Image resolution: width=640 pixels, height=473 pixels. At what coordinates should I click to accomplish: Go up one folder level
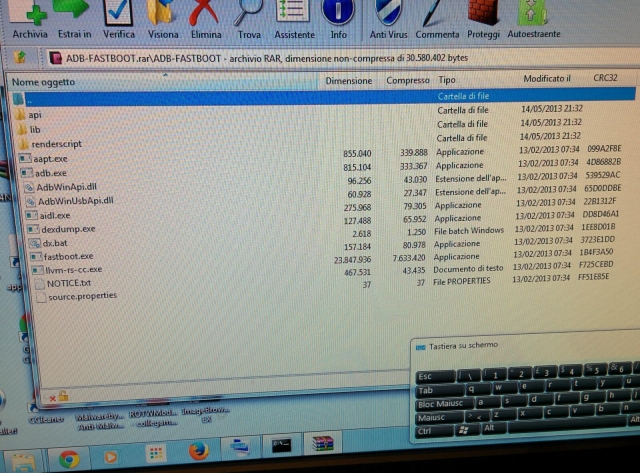click(20, 58)
